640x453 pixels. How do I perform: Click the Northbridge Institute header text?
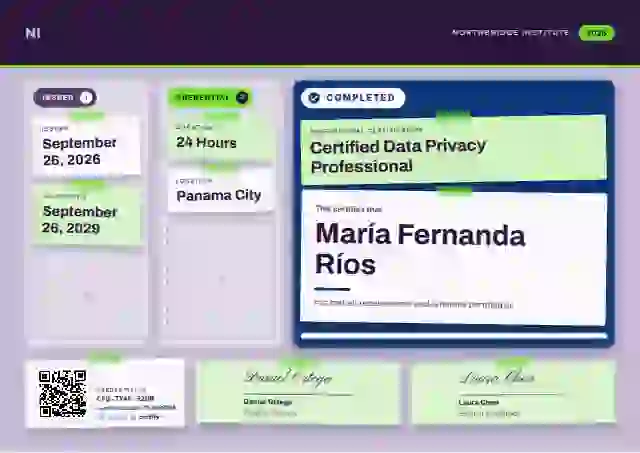click(510, 33)
